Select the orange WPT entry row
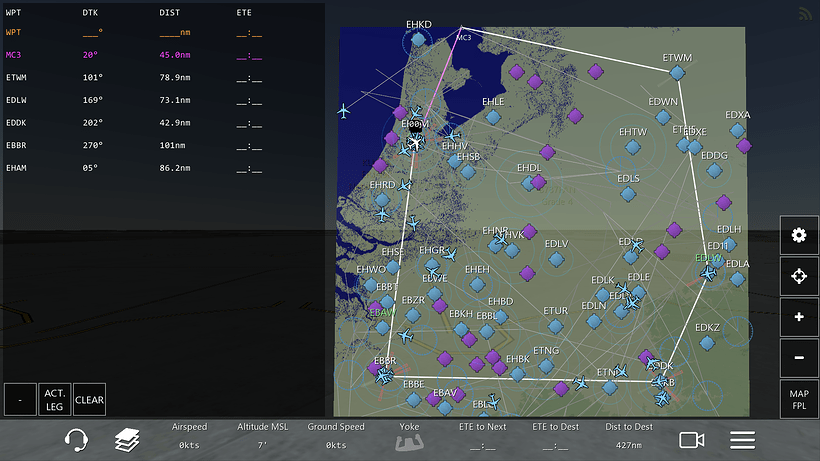This screenshot has width=820, height=461. click(163, 32)
